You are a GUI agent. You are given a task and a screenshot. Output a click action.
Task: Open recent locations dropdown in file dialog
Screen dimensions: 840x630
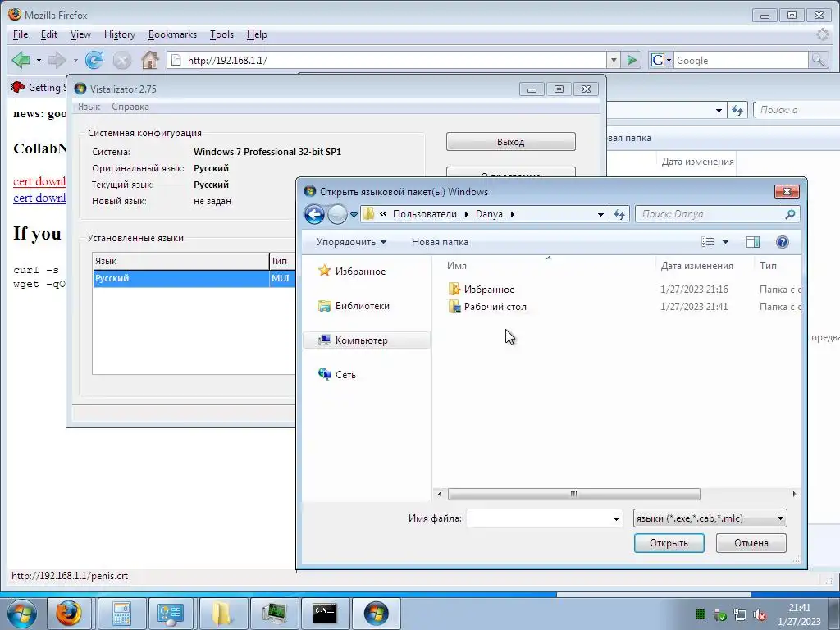354,215
